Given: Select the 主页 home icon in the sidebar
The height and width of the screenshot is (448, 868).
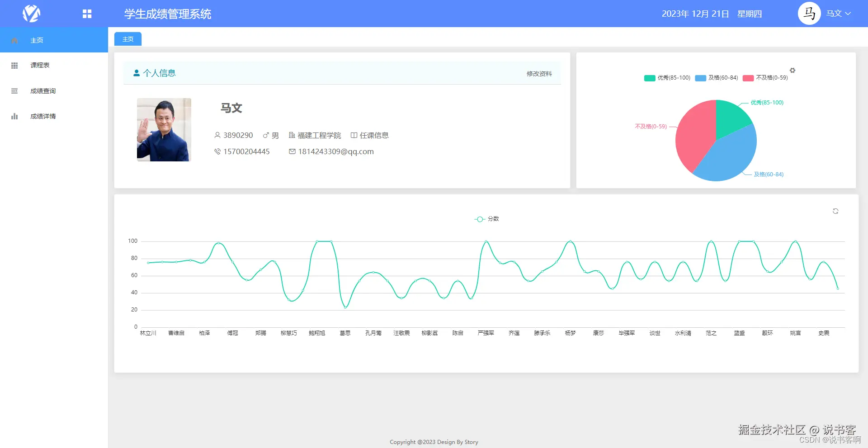Looking at the screenshot, I should point(14,40).
